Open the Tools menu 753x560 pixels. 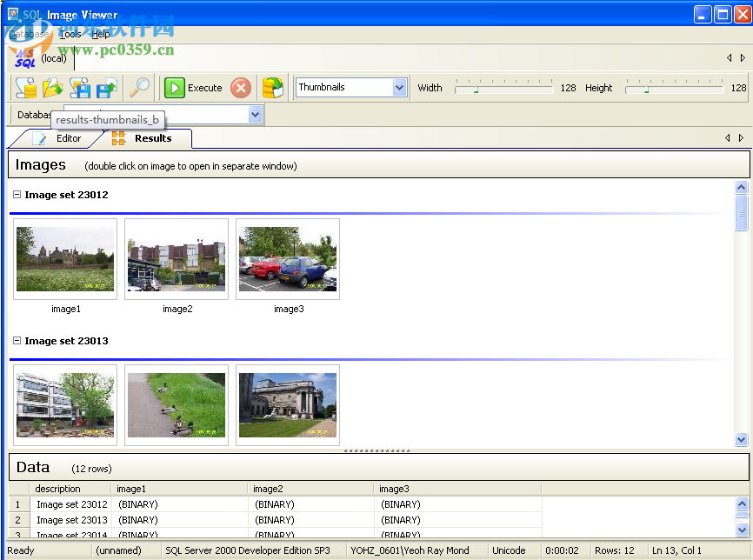pos(70,34)
